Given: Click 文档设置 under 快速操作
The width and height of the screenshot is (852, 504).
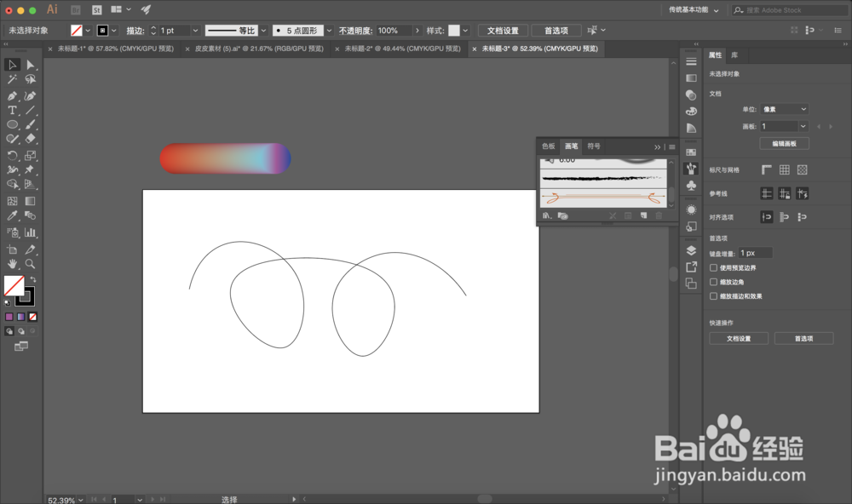Looking at the screenshot, I should click(x=739, y=338).
